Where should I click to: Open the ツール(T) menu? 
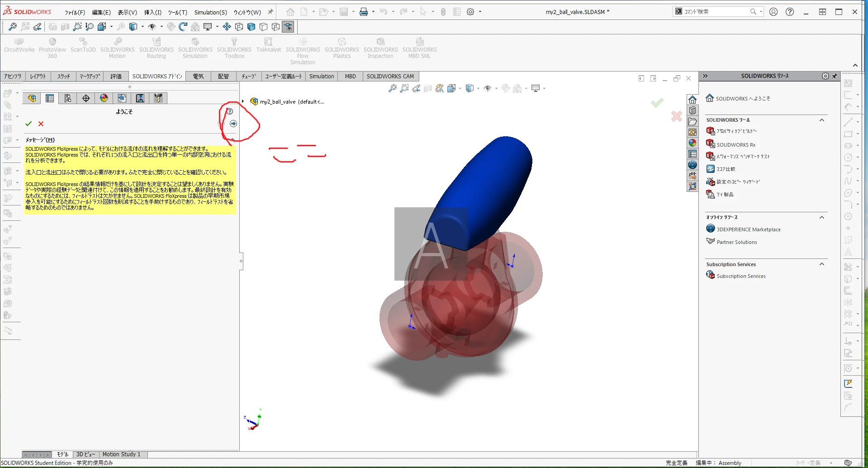[177, 12]
